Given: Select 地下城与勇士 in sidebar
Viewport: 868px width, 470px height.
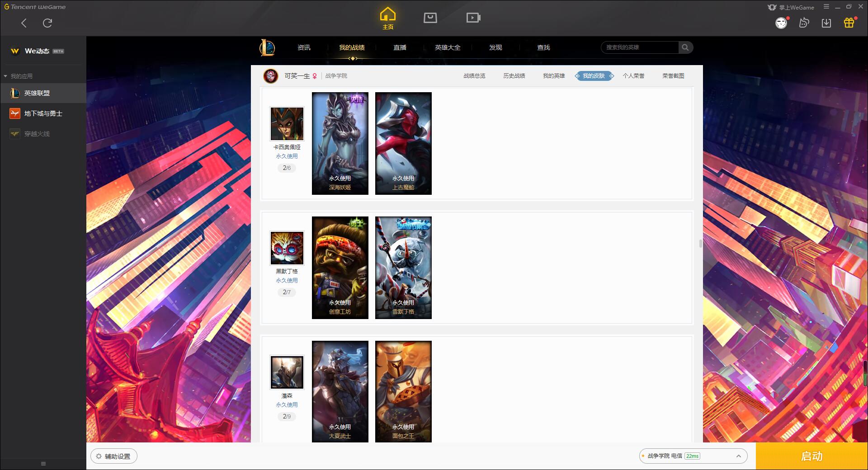Looking at the screenshot, I should pos(43,113).
